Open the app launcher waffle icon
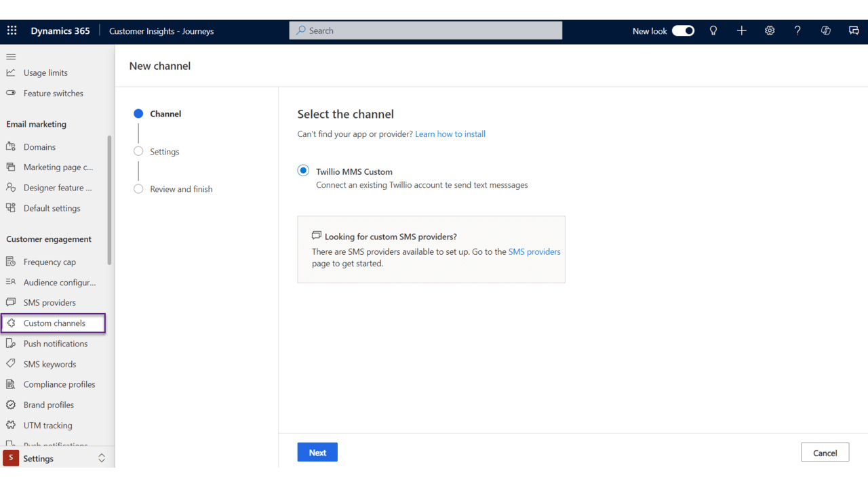 click(12, 30)
